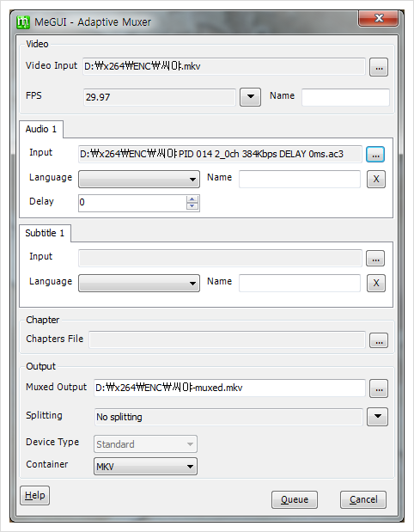Select the Audio 1 tab
The image size is (414, 532).
tap(41, 129)
